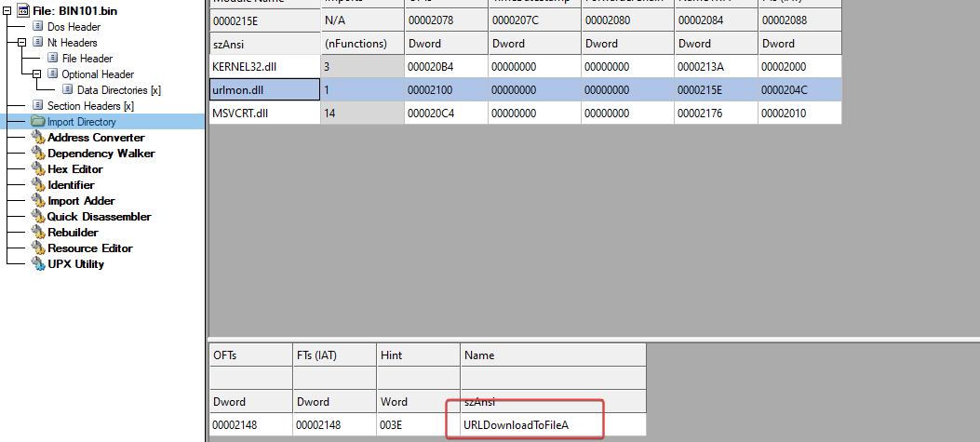Click the Import Adder tool icon

coord(38,201)
